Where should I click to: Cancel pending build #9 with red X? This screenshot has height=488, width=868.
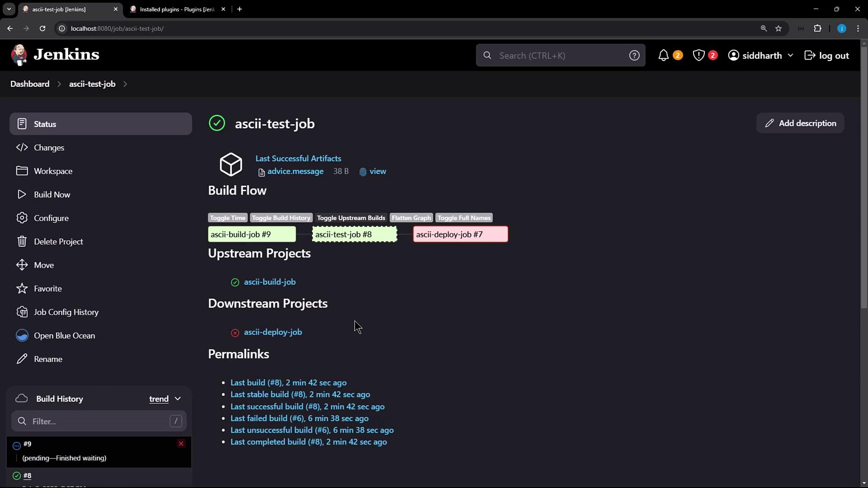click(181, 444)
